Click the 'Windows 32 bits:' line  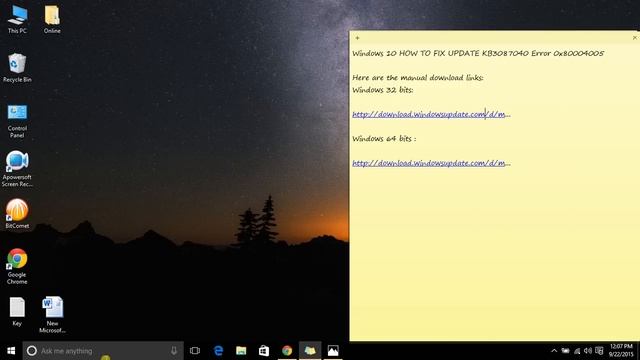pos(382,90)
